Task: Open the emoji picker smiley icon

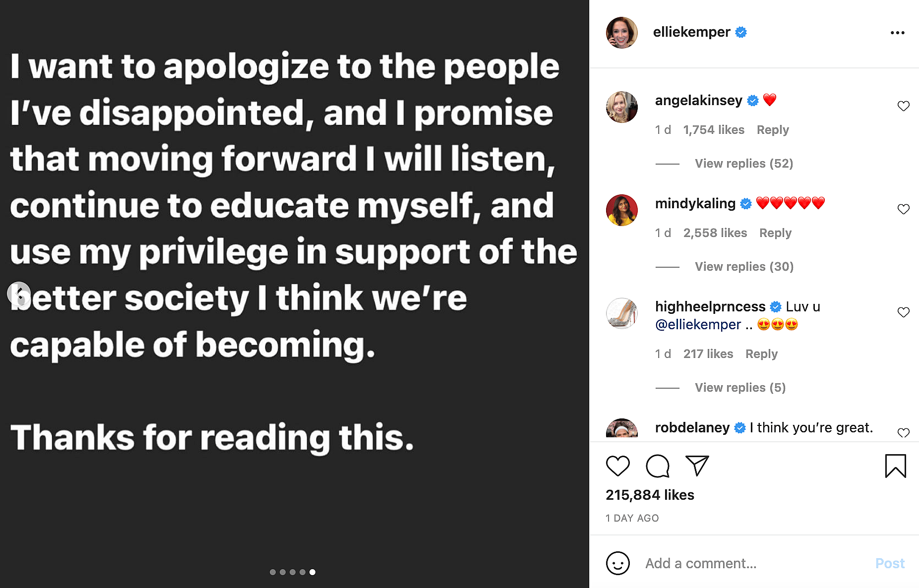Action: pyautogui.click(x=617, y=563)
